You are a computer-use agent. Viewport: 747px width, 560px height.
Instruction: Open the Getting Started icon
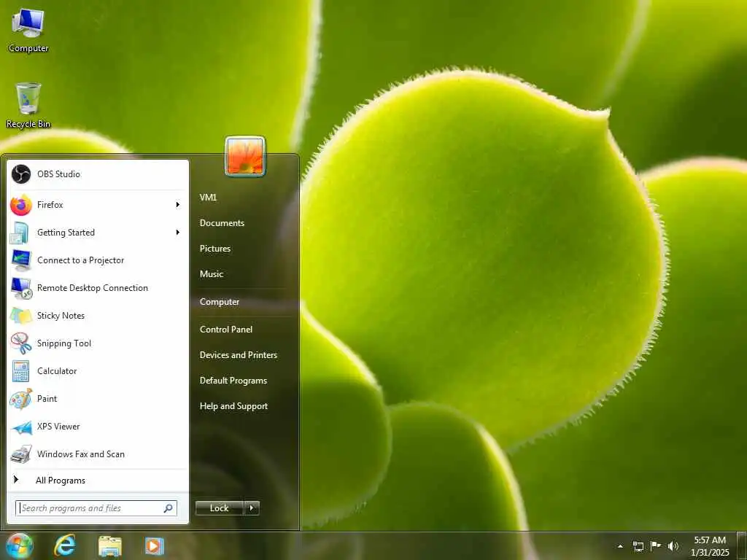(x=21, y=233)
